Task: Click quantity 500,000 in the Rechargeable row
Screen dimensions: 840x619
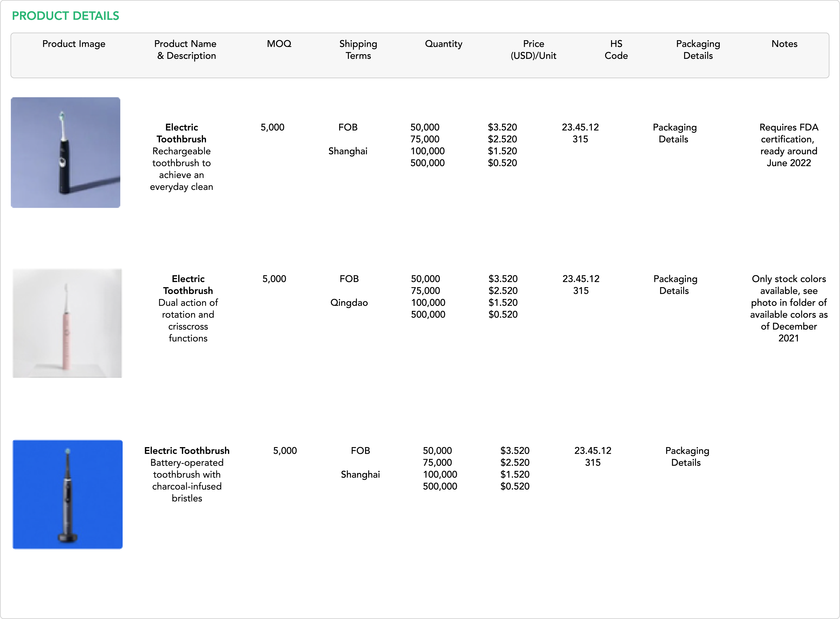Action: 427,163
